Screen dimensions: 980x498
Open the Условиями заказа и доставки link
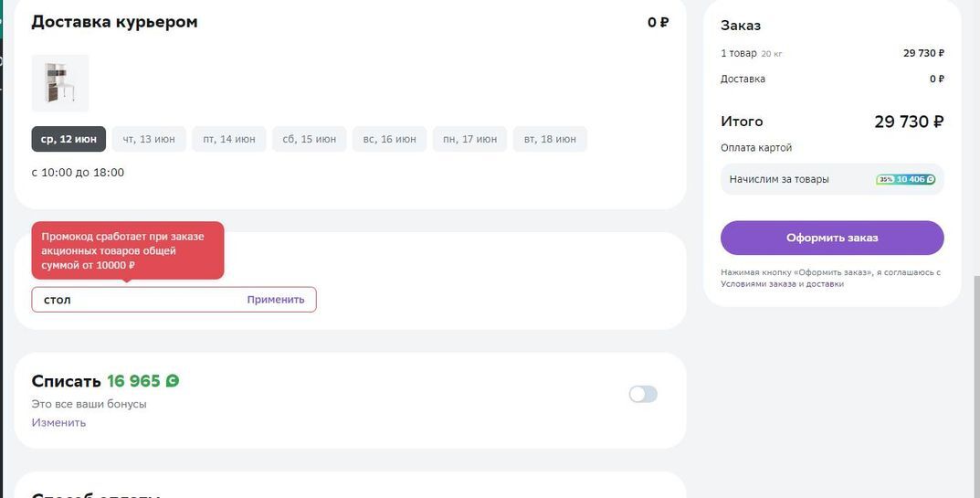(x=782, y=284)
